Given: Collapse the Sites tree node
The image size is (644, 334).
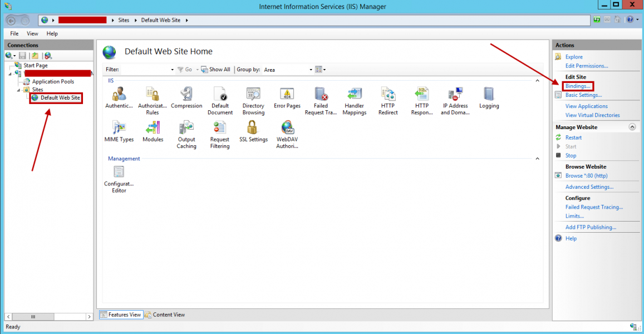Looking at the screenshot, I should [18, 90].
